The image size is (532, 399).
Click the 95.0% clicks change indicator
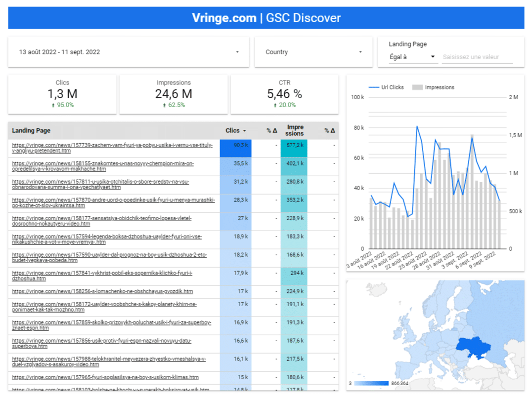tap(63, 105)
